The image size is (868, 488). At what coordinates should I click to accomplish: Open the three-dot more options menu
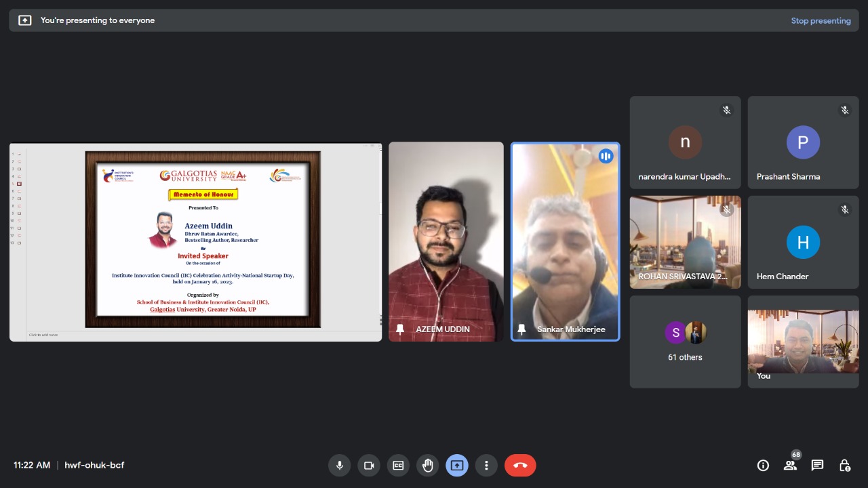pyautogui.click(x=486, y=466)
